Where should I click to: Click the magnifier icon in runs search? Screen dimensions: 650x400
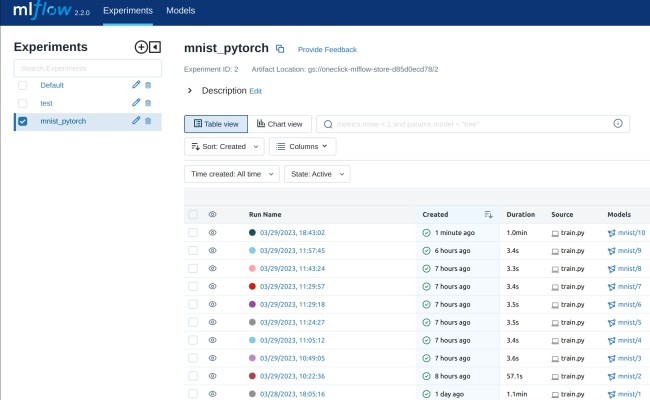[x=328, y=124]
